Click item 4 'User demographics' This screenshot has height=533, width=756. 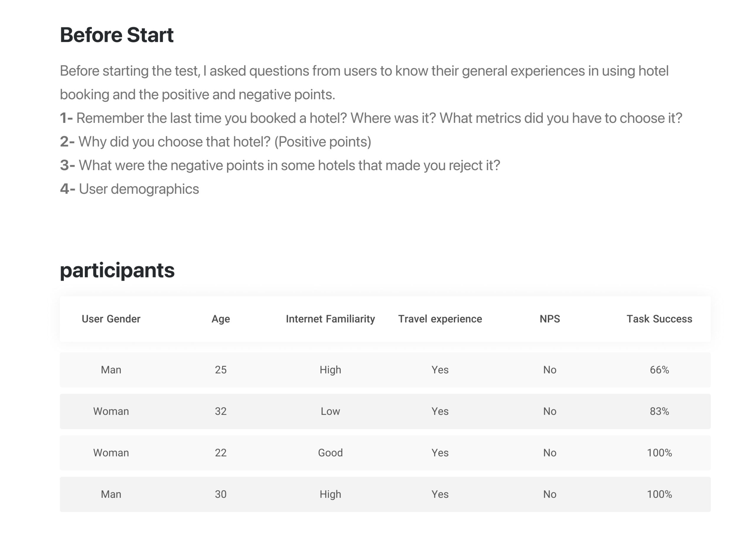(129, 189)
